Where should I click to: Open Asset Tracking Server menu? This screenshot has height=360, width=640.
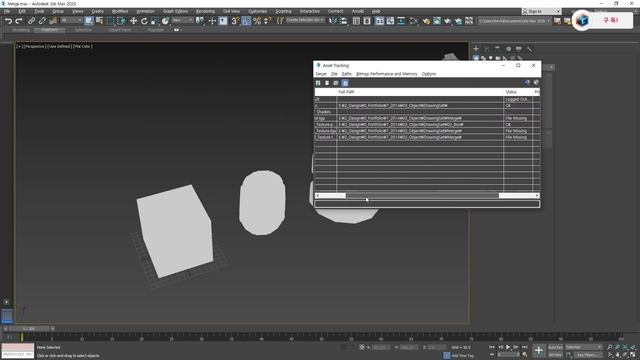[321, 74]
